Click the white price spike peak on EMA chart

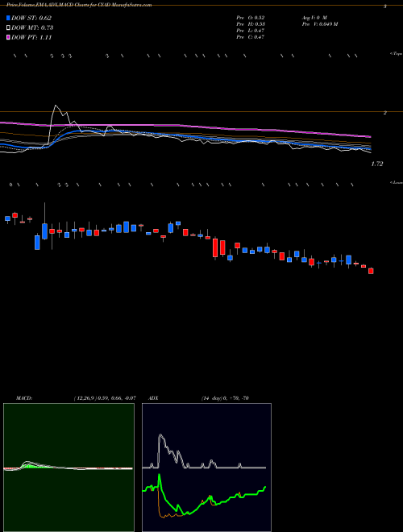(56, 106)
